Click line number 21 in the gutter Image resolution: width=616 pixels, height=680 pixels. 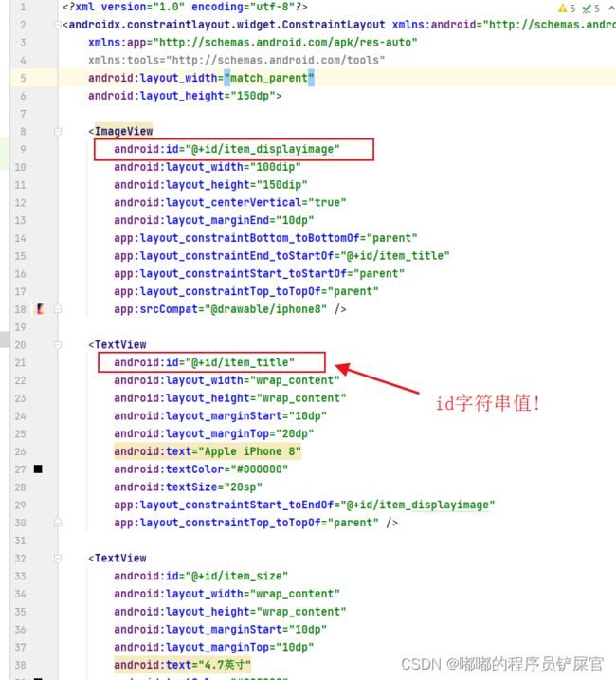tap(20, 362)
